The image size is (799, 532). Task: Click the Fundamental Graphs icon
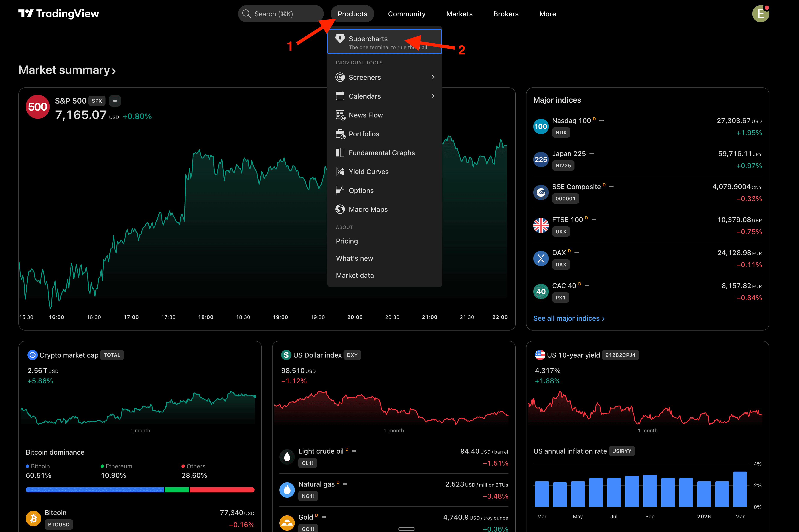pos(340,153)
